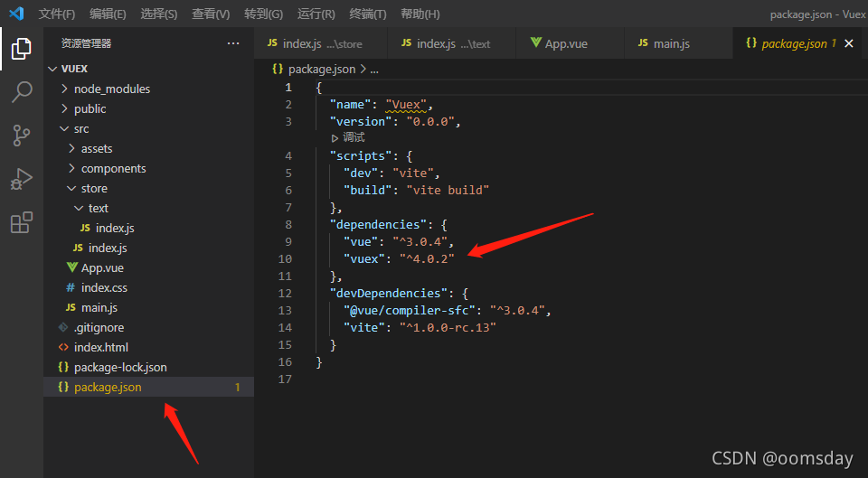Screen dimensions: 868x478
Task: Open index.css in explorer tree
Action: click(148, 287)
